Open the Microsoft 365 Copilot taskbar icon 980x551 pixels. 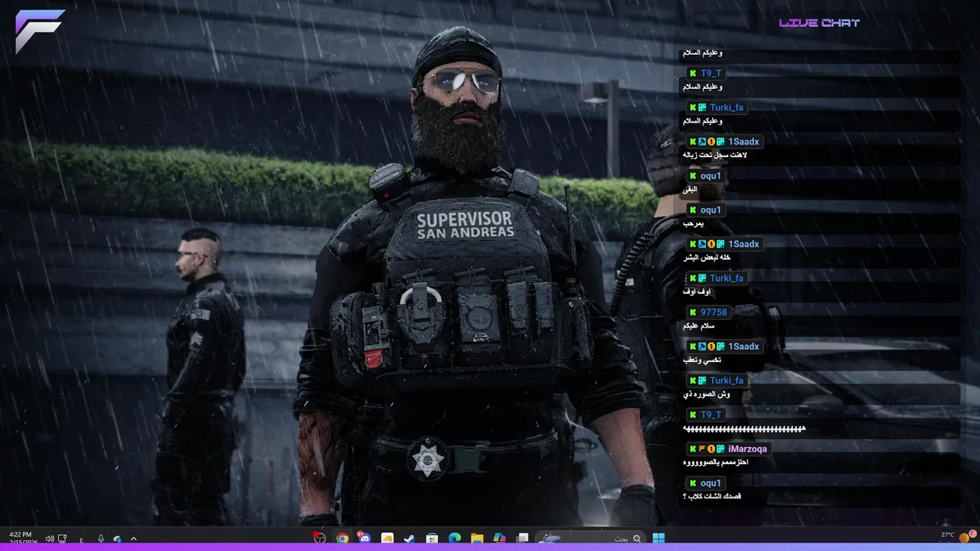pos(500,539)
